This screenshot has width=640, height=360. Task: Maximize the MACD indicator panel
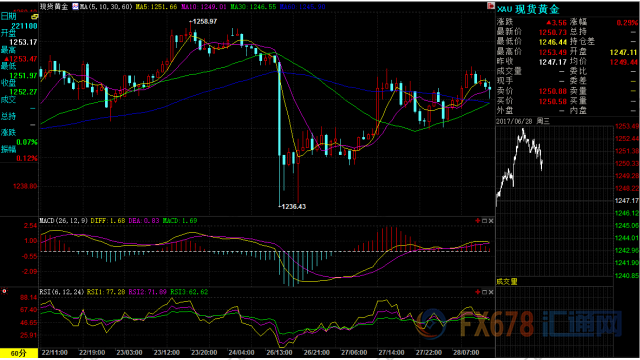484,221
